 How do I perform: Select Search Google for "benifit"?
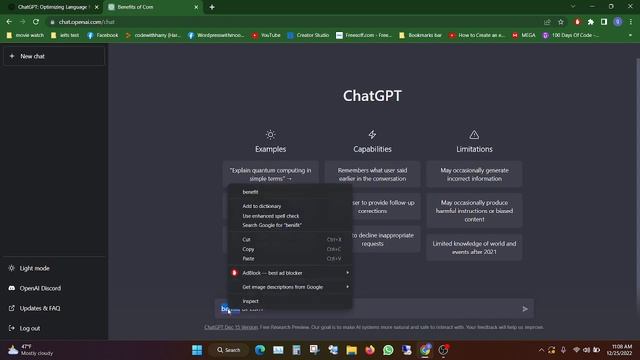point(290,225)
